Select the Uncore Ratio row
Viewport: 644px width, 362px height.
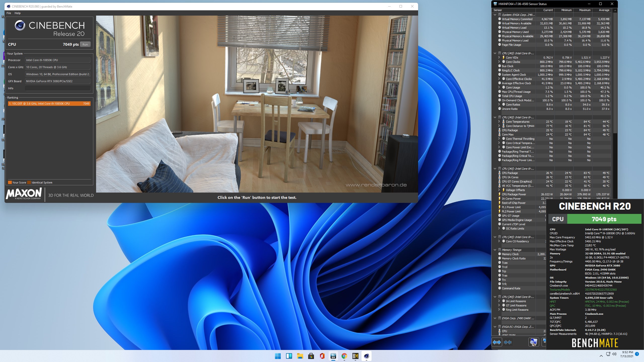[x=551, y=109]
